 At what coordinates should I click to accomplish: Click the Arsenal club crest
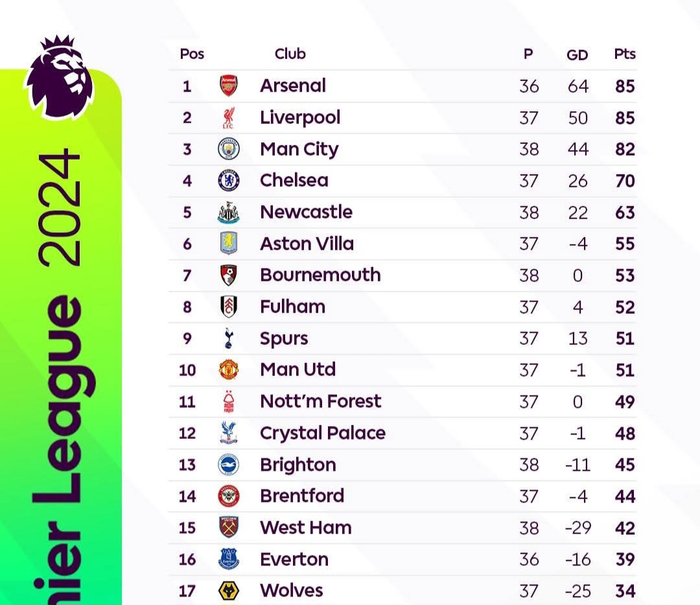229,86
